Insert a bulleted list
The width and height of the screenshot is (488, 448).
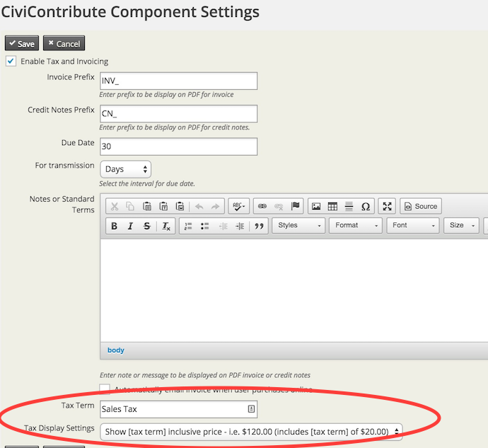pyautogui.click(x=205, y=226)
